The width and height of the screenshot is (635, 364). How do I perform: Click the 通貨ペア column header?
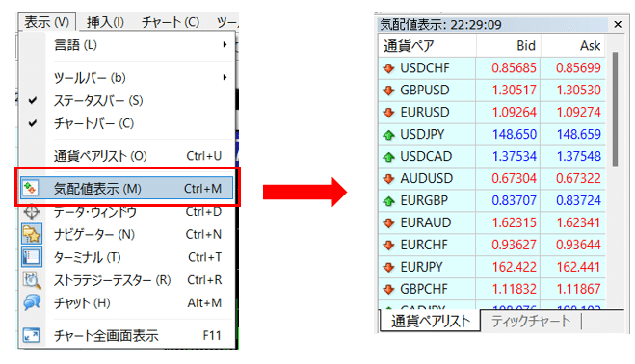pos(427,46)
